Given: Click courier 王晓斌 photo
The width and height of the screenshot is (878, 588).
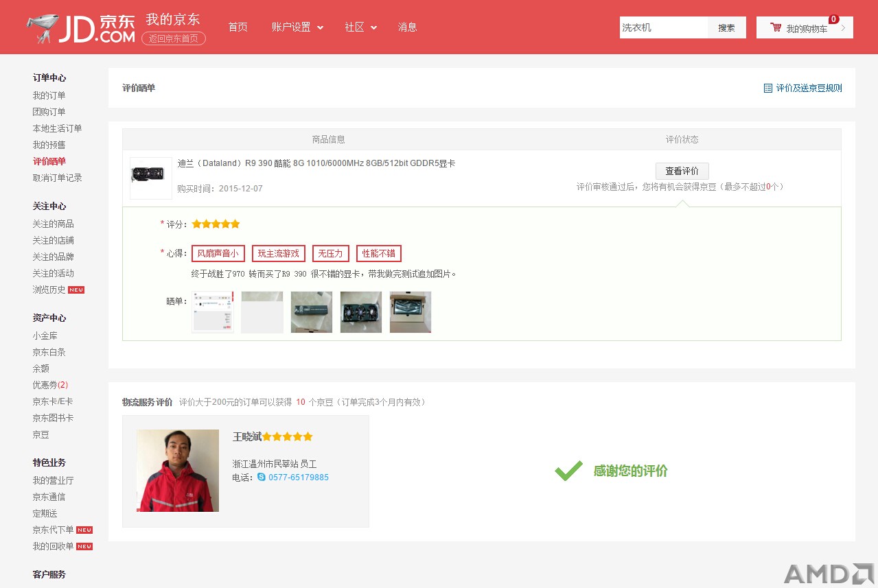Looking at the screenshot, I should (178, 471).
